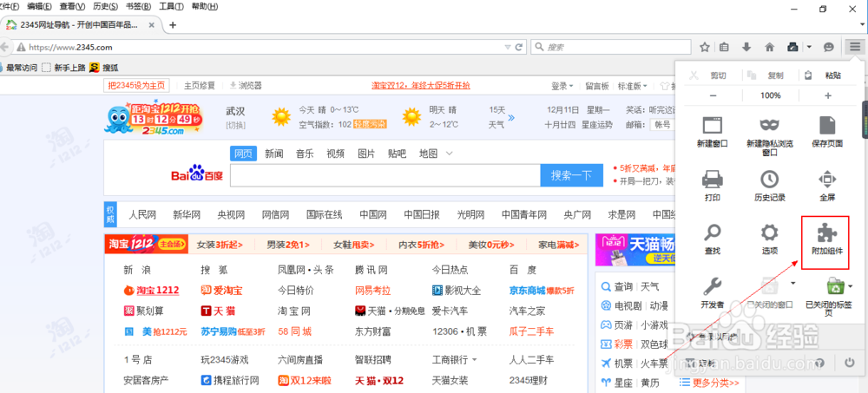Image resolution: width=868 pixels, height=393 pixels.
Task: Expand closed windows dropdown arrow
Action: click(x=792, y=284)
